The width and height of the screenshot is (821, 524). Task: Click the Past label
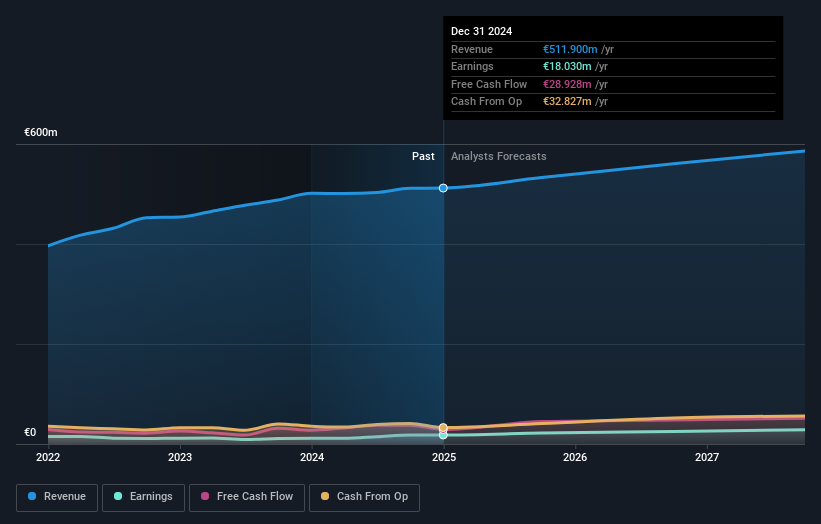click(423, 156)
